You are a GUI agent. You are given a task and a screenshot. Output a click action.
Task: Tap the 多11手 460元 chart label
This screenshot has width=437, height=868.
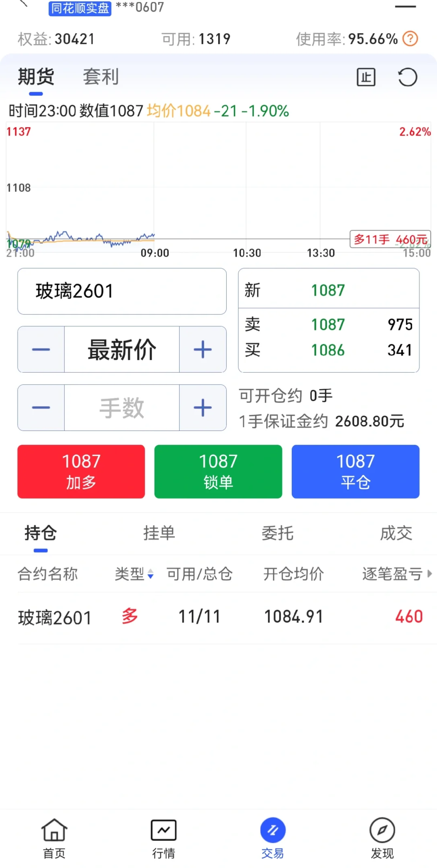[x=390, y=239]
